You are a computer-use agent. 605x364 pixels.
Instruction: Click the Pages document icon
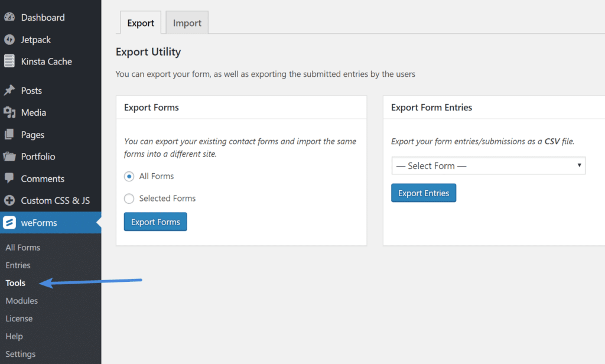(x=9, y=135)
